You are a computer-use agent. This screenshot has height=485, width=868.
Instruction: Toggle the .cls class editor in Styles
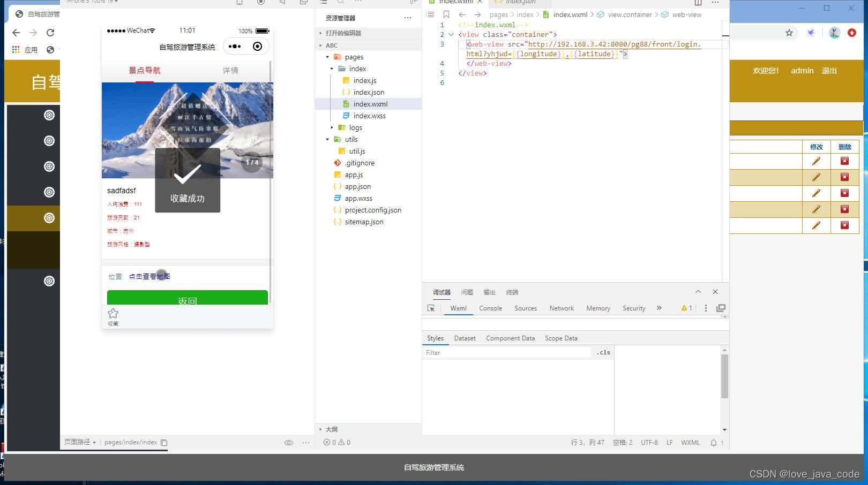click(x=603, y=352)
